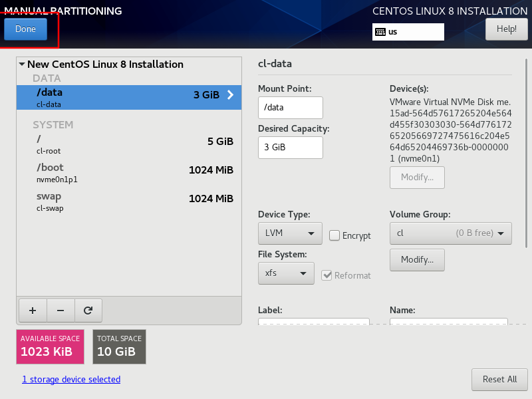Click the Desired Capacity input field
Viewport: 532px width, 399px height.
click(291, 148)
